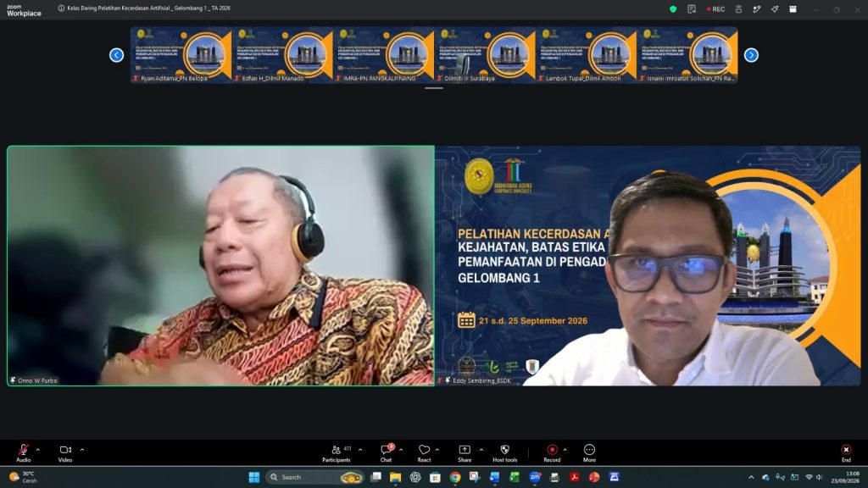Expand the recording options caret
The height and width of the screenshot is (488, 868).
click(x=565, y=449)
